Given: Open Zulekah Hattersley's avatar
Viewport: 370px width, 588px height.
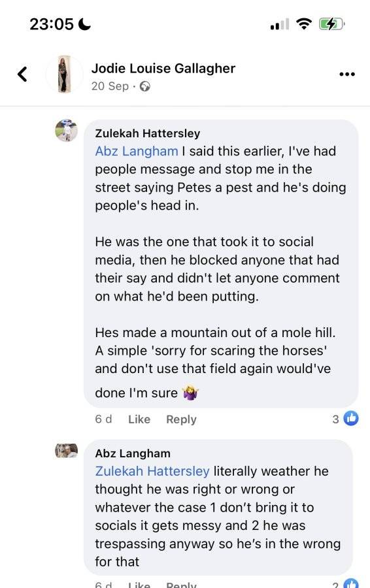Looking at the screenshot, I should pos(67,131).
